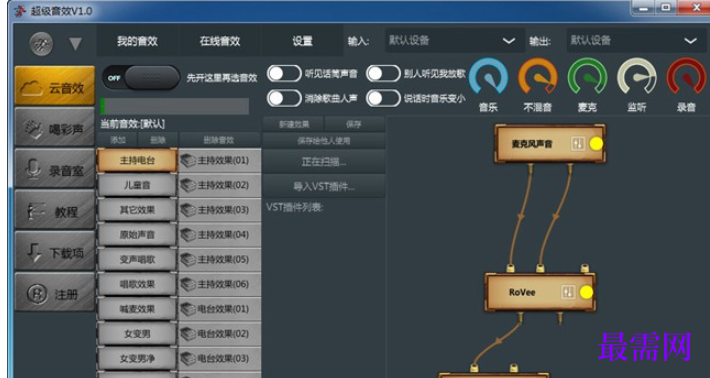
Task: Select the 女变男净 category
Action: [x=137, y=359]
